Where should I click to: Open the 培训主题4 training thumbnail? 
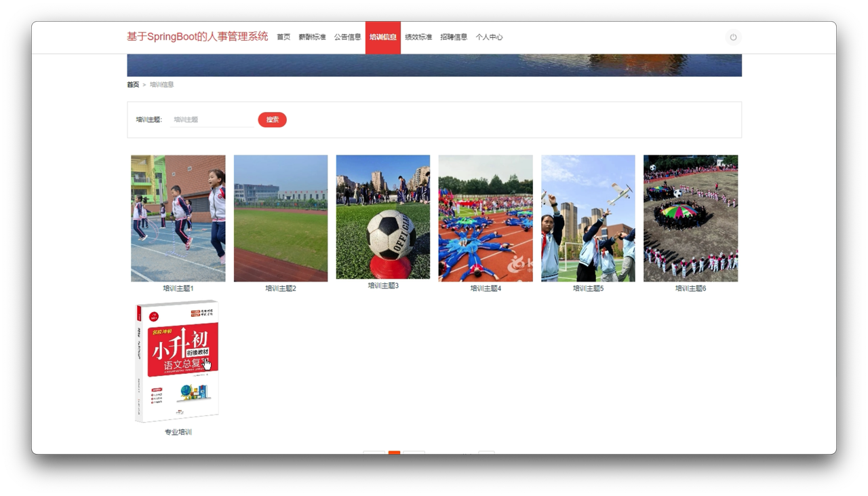coord(486,218)
